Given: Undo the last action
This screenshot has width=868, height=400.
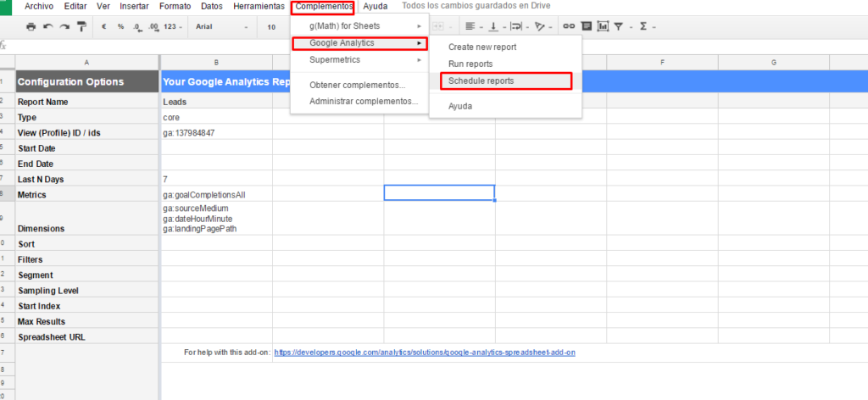Looking at the screenshot, I should [x=47, y=26].
